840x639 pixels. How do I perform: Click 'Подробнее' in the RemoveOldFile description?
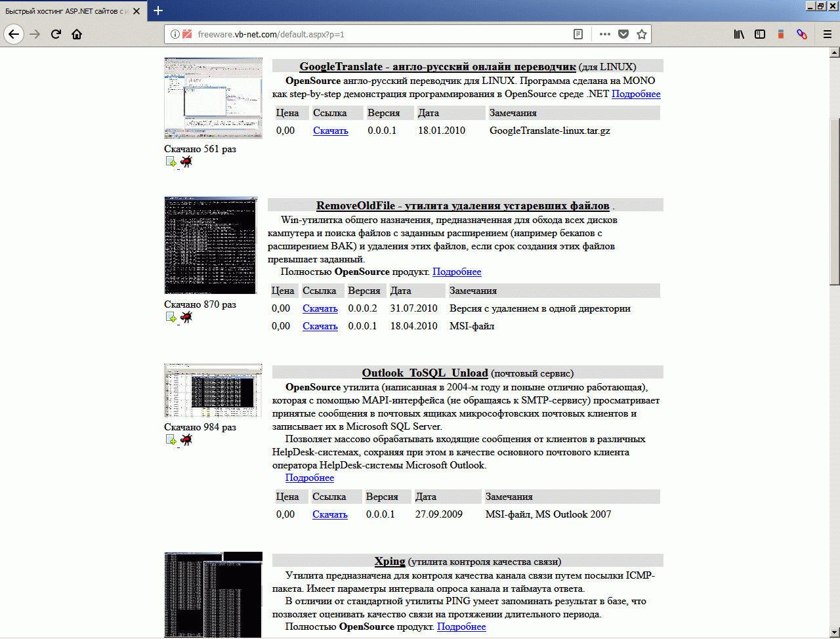(x=457, y=272)
